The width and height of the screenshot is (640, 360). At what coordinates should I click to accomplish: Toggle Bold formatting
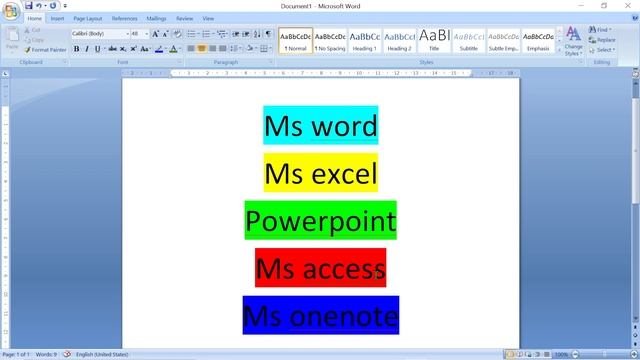[x=76, y=49]
